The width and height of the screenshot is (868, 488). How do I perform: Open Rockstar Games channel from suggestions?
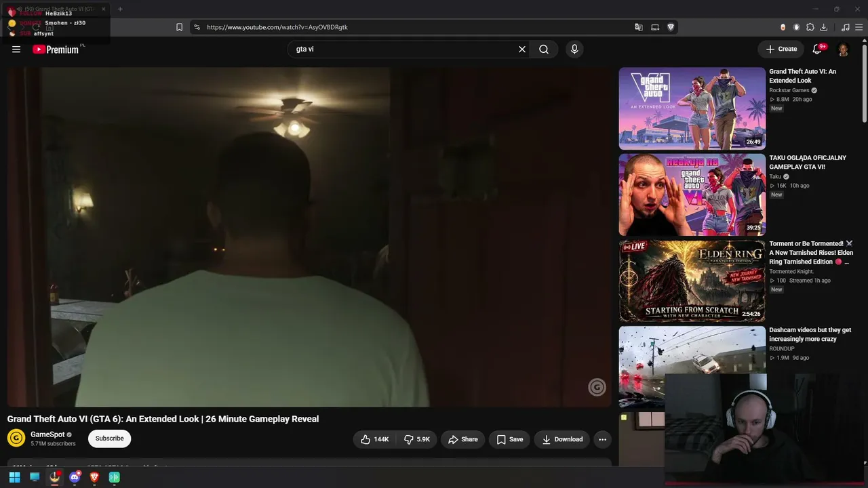click(789, 90)
